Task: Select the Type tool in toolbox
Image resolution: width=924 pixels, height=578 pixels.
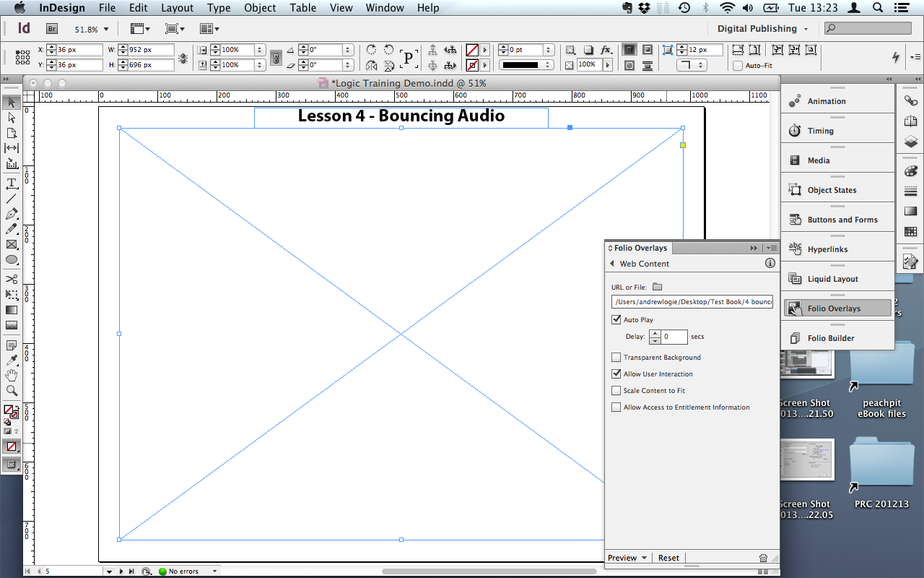Action: click(x=12, y=184)
